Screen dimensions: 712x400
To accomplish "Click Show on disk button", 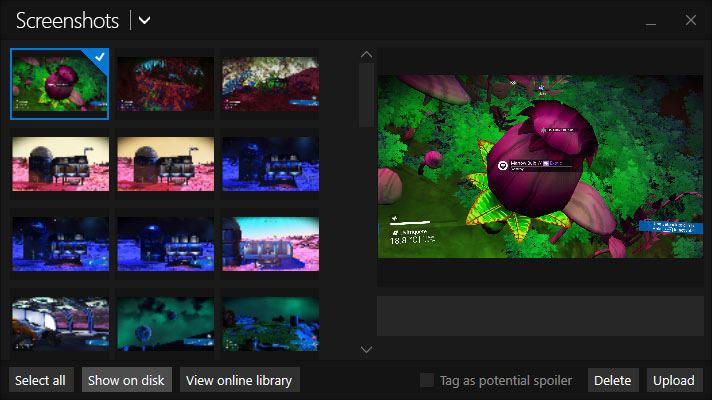I will (x=126, y=380).
